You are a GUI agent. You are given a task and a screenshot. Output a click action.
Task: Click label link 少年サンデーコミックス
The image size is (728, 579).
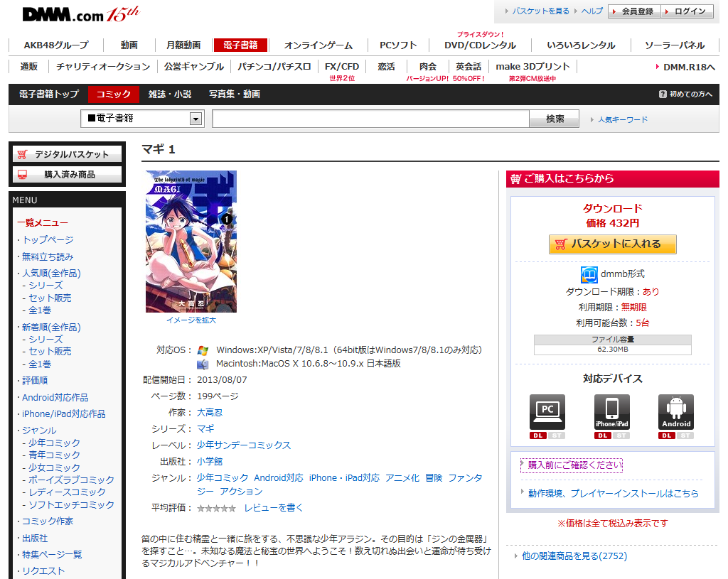click(x=244, y=445)
